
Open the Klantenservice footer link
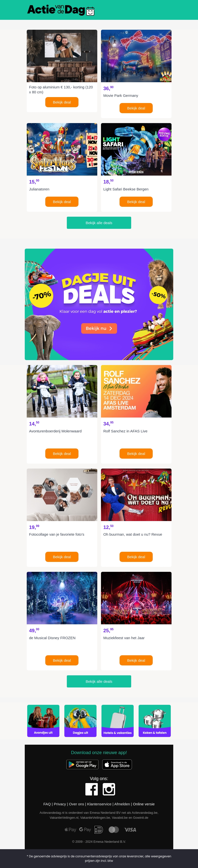click(x=99, y=804)
